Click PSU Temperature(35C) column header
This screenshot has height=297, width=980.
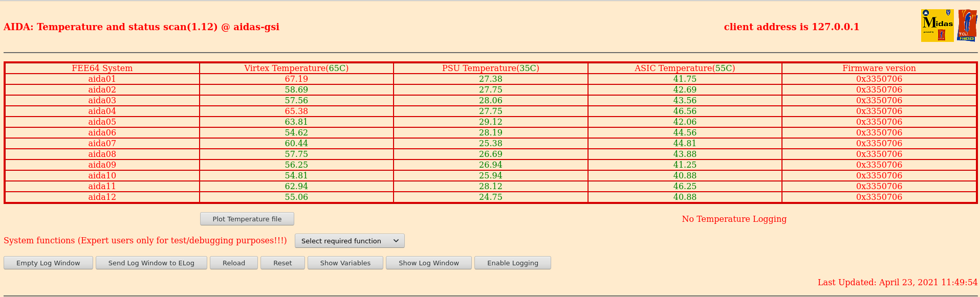tap(491, 68)
